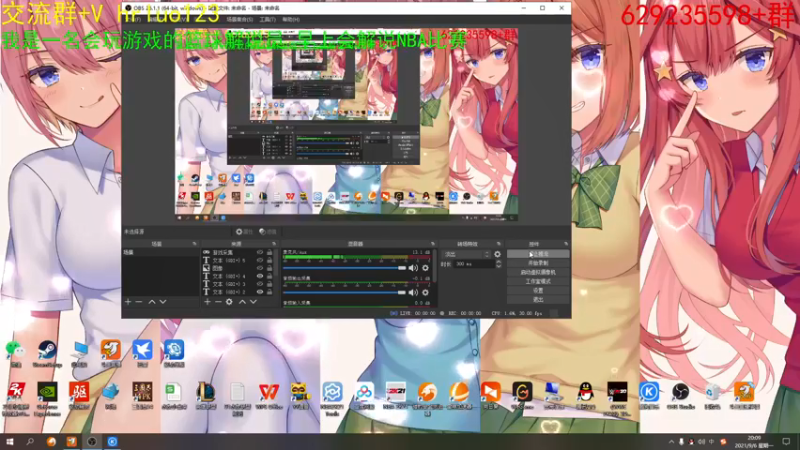The height and width of the screenshot is (450, 800).
Task: Move source up in Sources panel
Action: pos(242,302)
